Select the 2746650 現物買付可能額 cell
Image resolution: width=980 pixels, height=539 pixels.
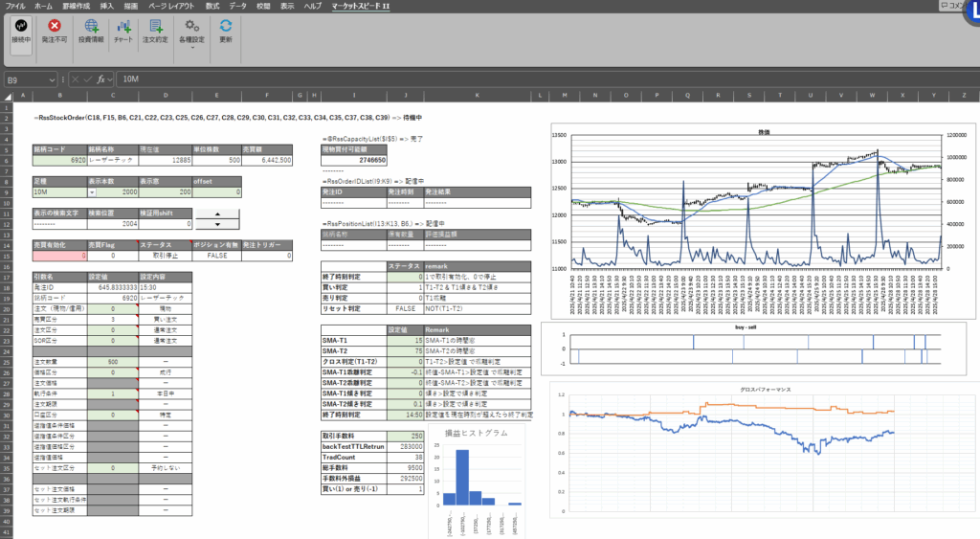coord(354,161)
